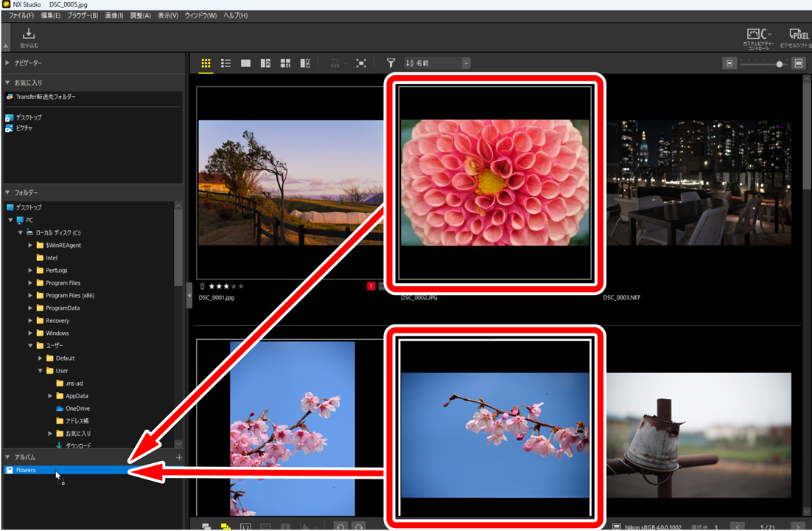Click the thumbnail size slider handle
This screenshot has height=531, width=812.
(780, 64)
